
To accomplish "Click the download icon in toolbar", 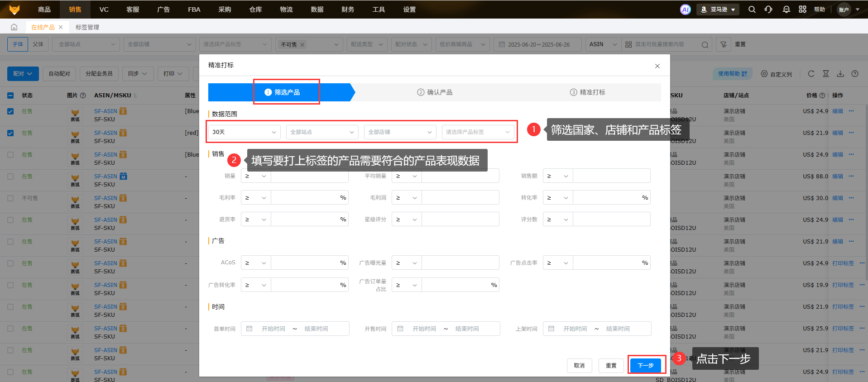I will pyautogui.click(x=840, y=74).
